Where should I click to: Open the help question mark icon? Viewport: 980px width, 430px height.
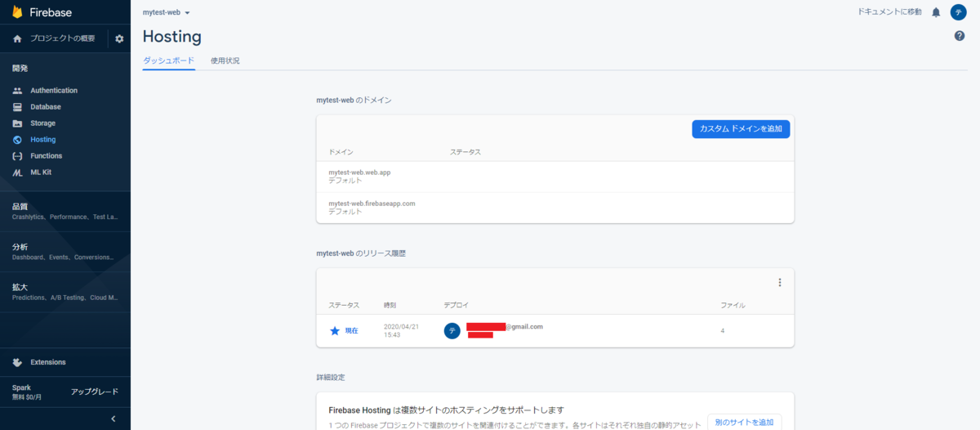tap(960, 36)
